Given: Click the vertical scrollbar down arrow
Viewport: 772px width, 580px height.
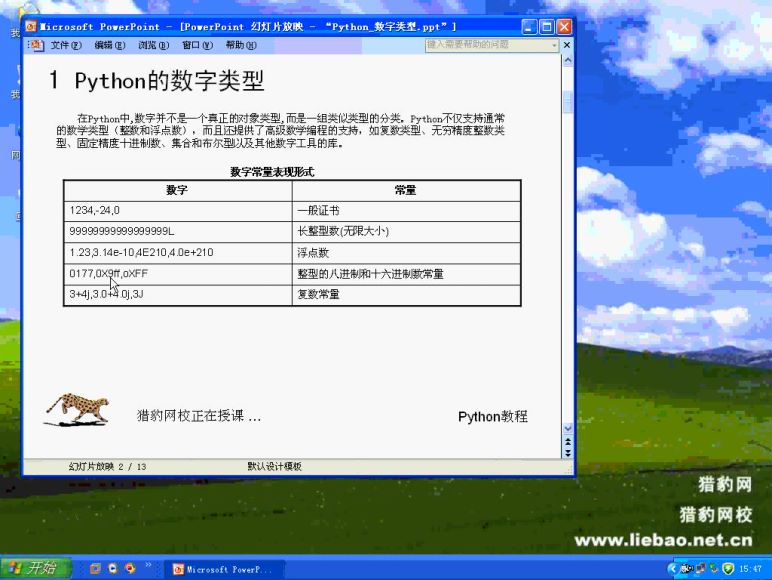Looking at the screenshot, I should click(568, 428).
